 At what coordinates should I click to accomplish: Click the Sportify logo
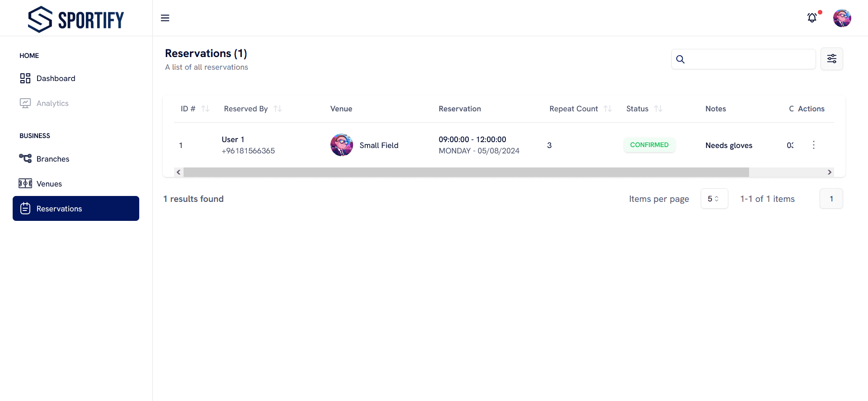pos(76,19)
